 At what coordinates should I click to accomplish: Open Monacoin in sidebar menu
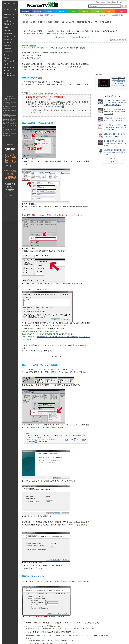coord(7,55)
